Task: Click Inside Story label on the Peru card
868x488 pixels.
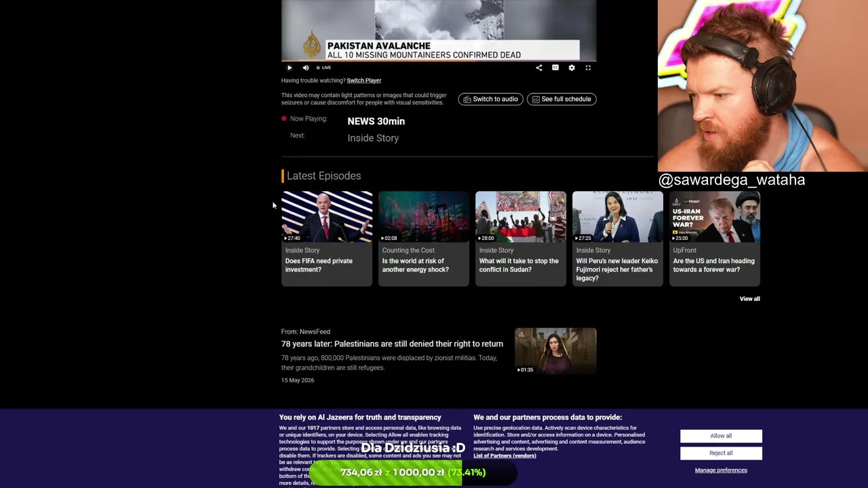Action: click(x=593, y=251)
